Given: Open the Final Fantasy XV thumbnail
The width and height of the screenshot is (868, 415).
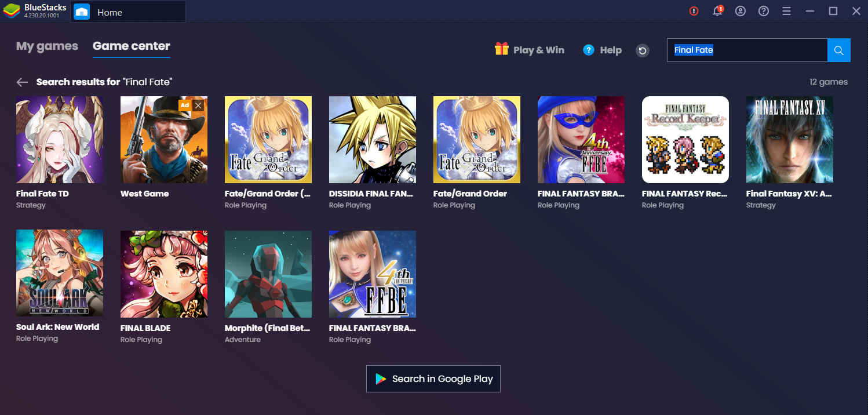Looking at the screenshot, I should pos(790,140).
